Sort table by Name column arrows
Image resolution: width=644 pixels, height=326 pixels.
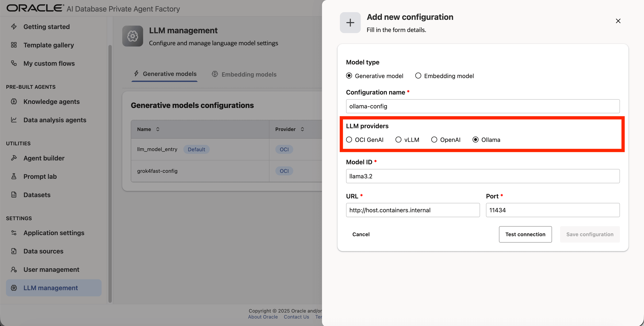(158, 129)
